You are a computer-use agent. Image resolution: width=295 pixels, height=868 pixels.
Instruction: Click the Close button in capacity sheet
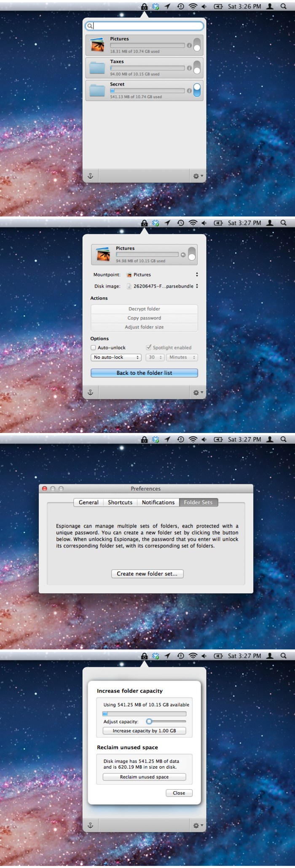point(179,793)
